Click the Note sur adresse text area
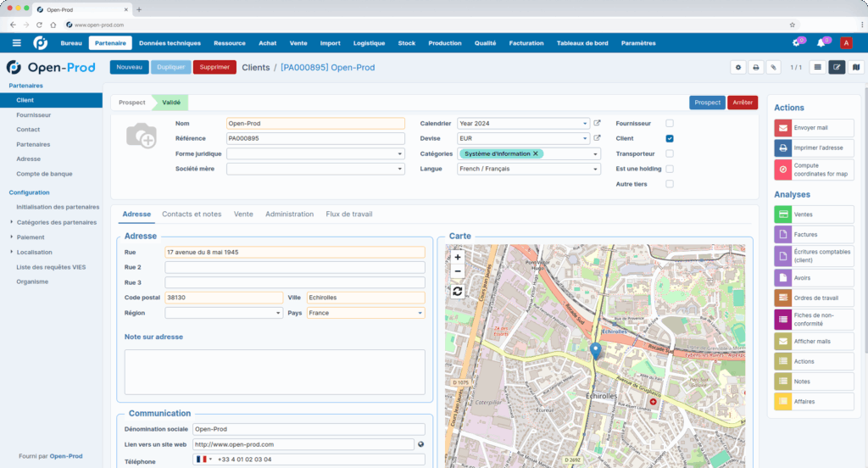868x468 pixels. 275,371
